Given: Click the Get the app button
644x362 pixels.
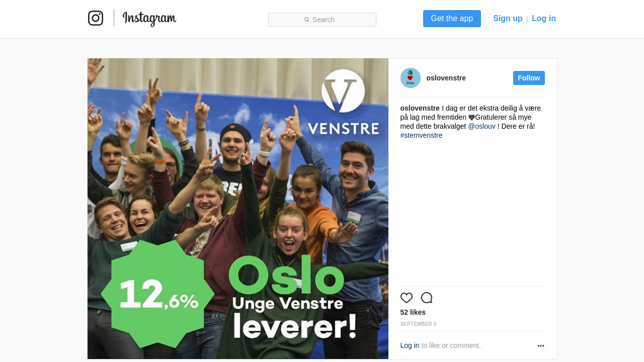Looking at the screenshot, I should pyautogui.click(x=452, y=19).
